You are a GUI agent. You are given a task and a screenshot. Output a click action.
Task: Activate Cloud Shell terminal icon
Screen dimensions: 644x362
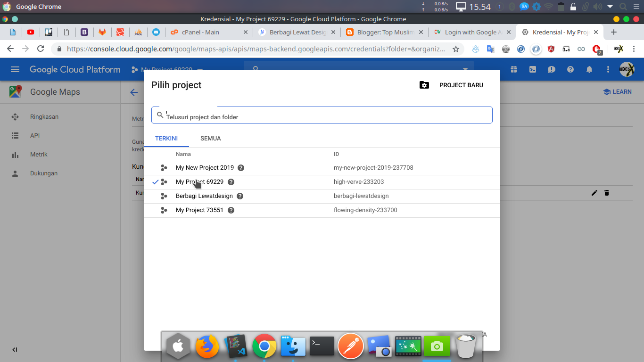coord(533,69)
